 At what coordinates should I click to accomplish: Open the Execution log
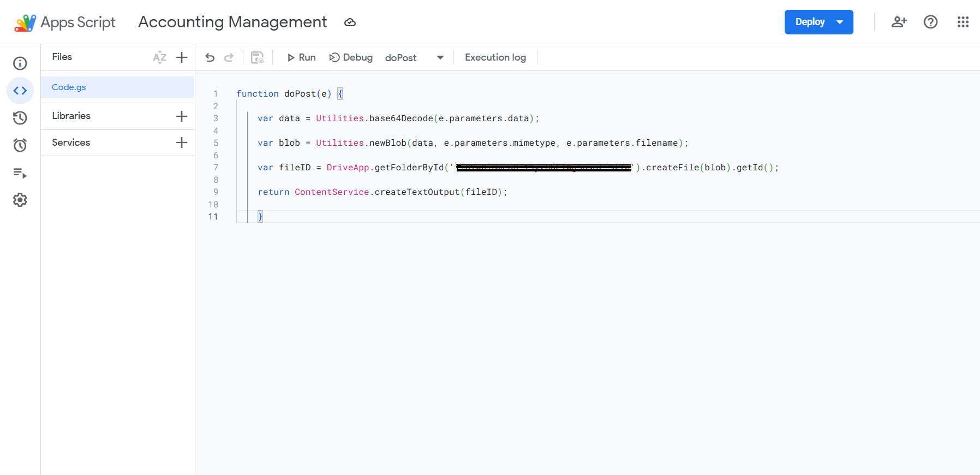(495, 57)
